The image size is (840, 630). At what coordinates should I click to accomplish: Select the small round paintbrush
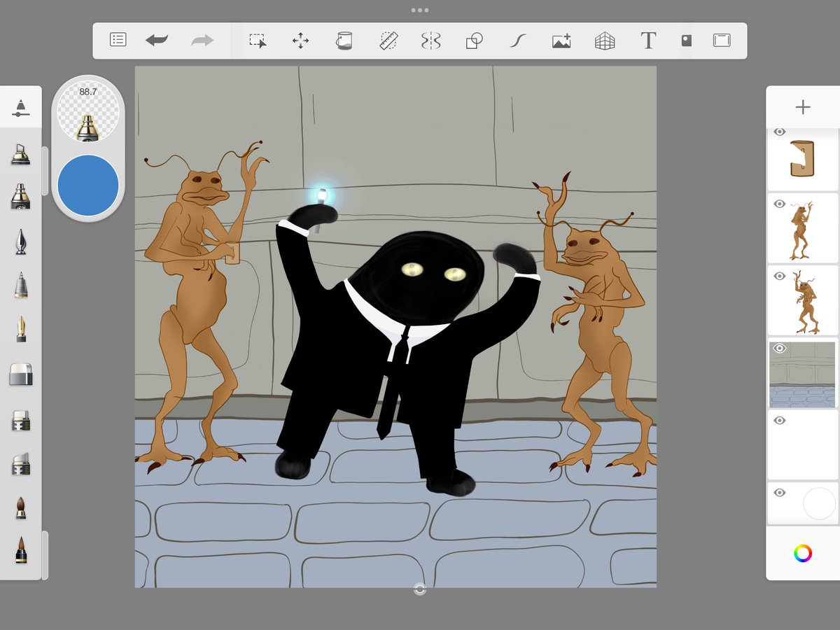coord(21,508)
